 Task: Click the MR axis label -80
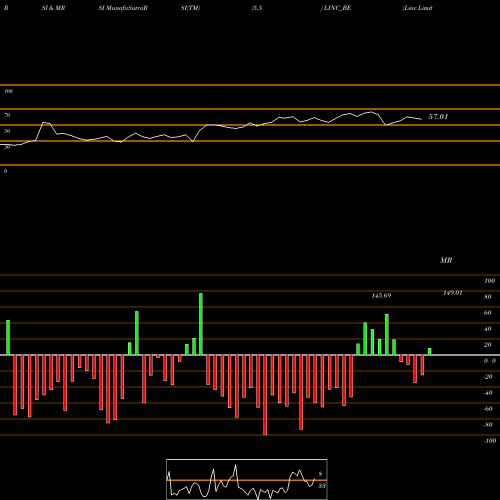(488, 425)
